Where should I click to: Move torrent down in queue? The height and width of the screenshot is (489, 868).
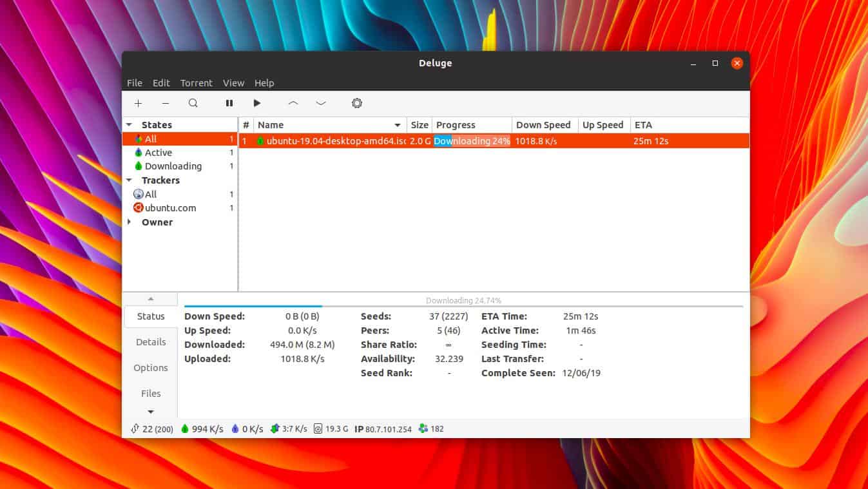click(321, 103)
